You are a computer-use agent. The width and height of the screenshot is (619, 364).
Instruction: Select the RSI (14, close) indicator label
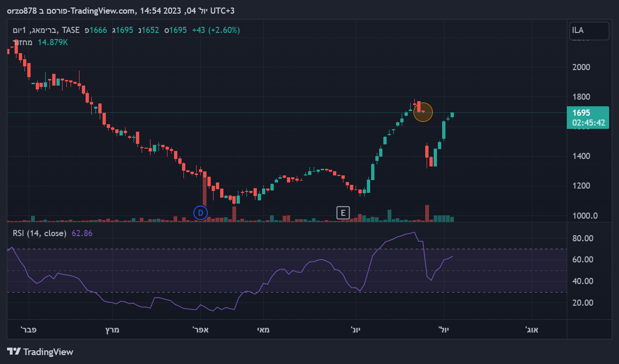pos(39,233)
